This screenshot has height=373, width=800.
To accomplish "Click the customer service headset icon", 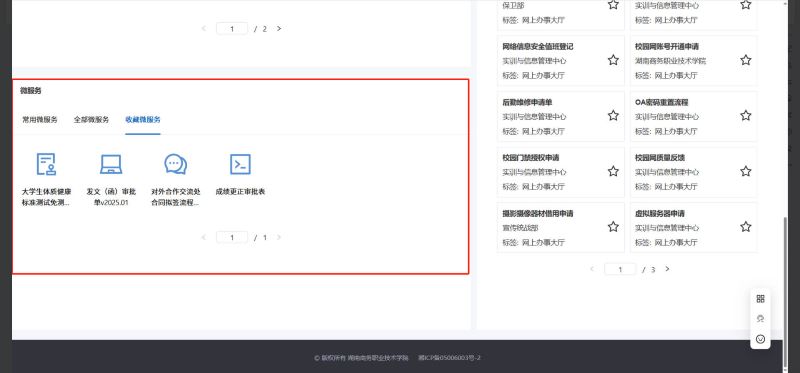I will click(760, 319).
